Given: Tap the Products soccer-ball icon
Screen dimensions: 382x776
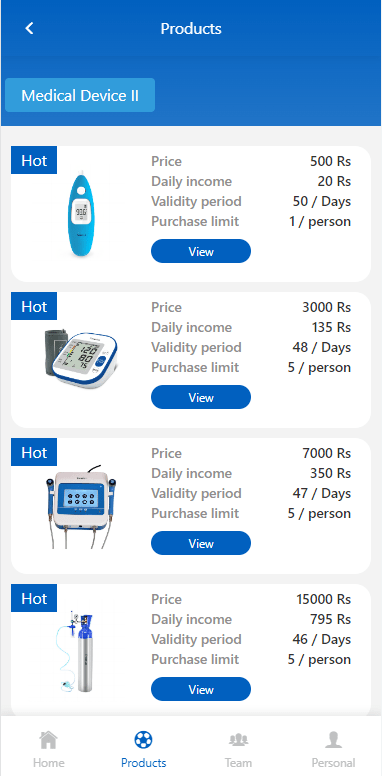Looking at the screenshot, I should click(143, 740).
